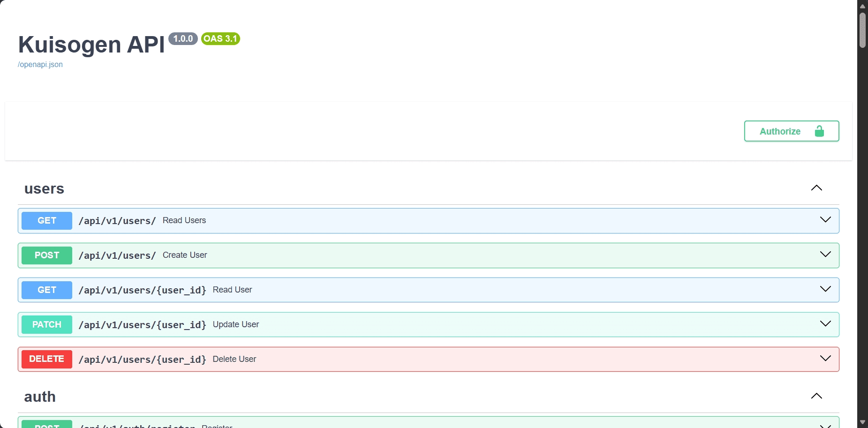868x428 pixels.
Task: Click the GET badge for Read User
Action: coord(47,290)
